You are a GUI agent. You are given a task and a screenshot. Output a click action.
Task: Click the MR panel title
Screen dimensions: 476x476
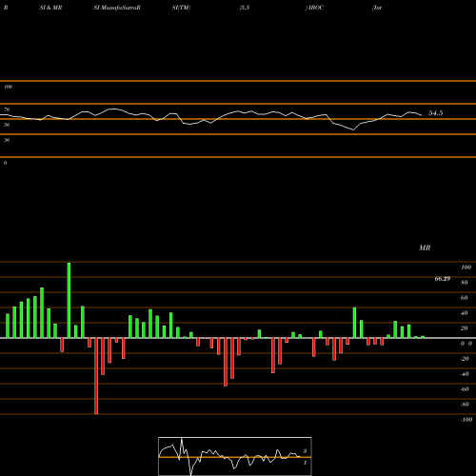click(425, 248)
